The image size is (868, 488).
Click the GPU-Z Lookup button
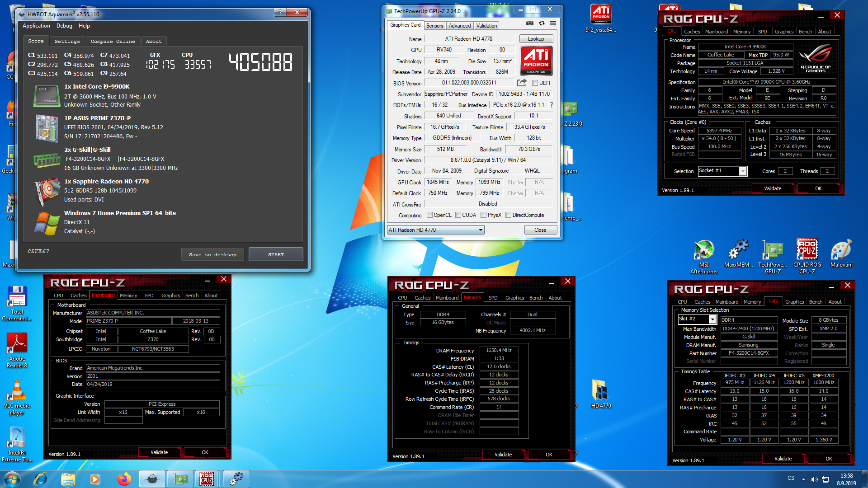536,39
